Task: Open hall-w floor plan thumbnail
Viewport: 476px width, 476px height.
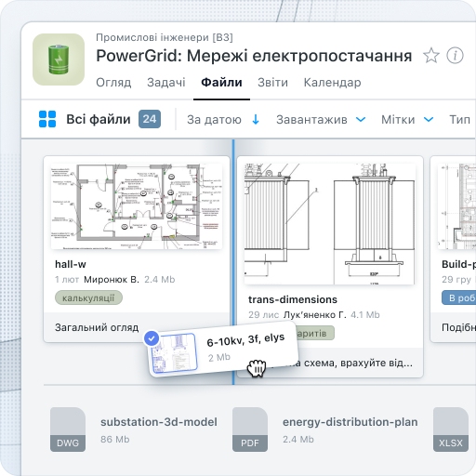Action: 137,206
